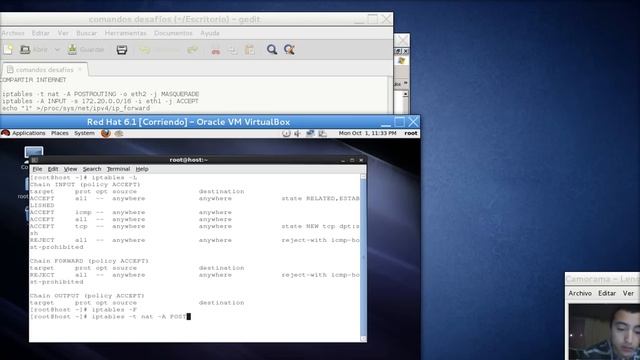Click 'Chain OUTPUT (policy ACCEPT)' text in terminal
640x360 pixels.
(x=87, y=296)
